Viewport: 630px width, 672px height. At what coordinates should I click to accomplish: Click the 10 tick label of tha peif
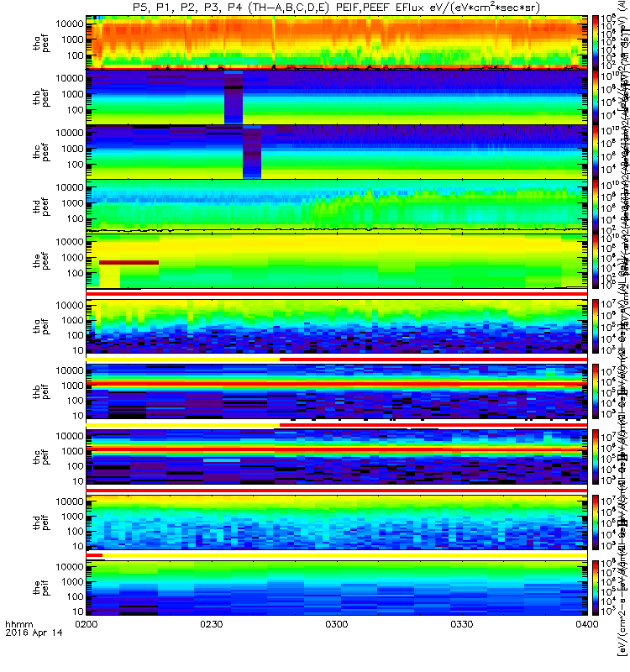(x=78, y=350)
